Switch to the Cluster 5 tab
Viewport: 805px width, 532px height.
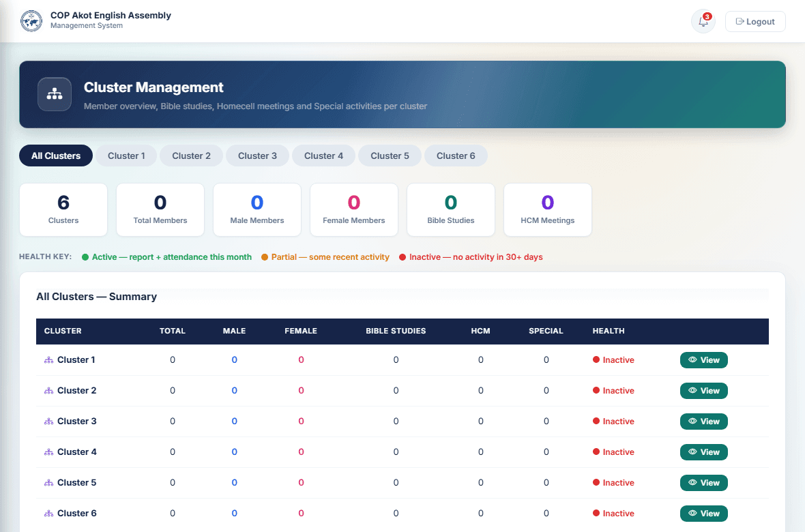[390, 156]
